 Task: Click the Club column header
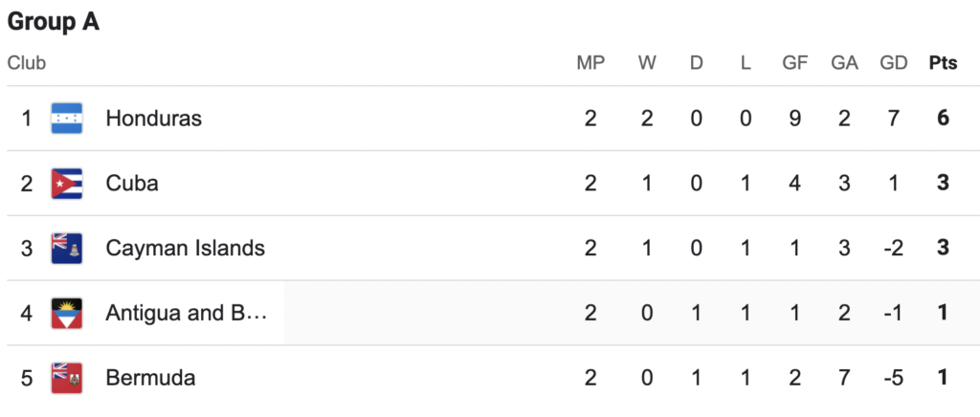click(x=27, y=63)
